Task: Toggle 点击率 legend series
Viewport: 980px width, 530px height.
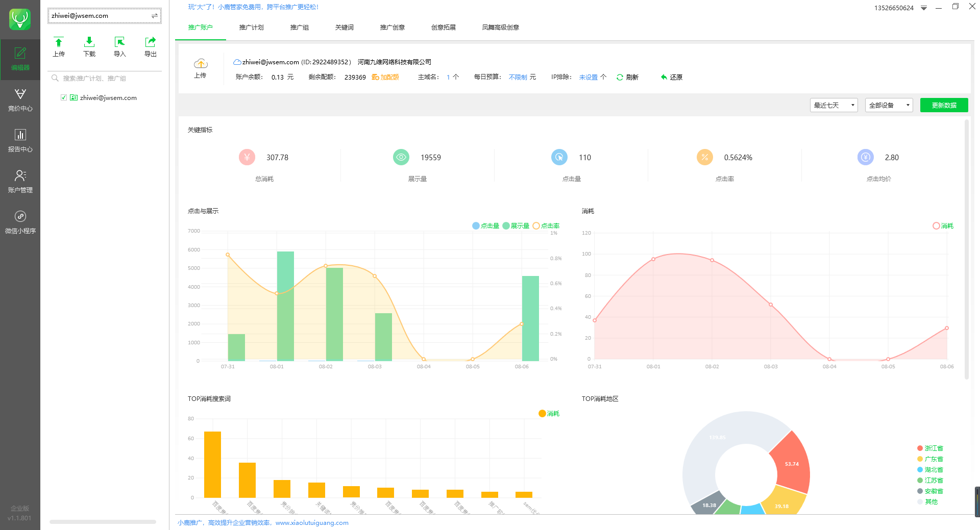Action: click(x=546, y=225)
